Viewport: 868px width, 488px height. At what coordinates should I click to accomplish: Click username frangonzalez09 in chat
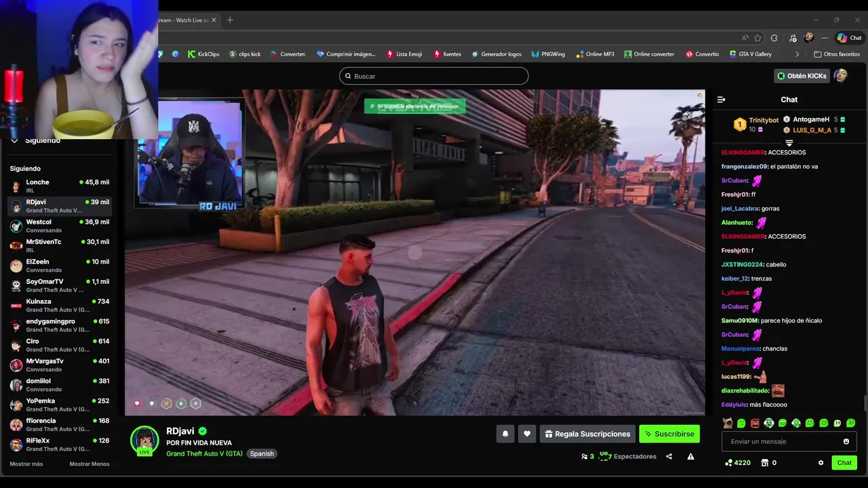744,167
